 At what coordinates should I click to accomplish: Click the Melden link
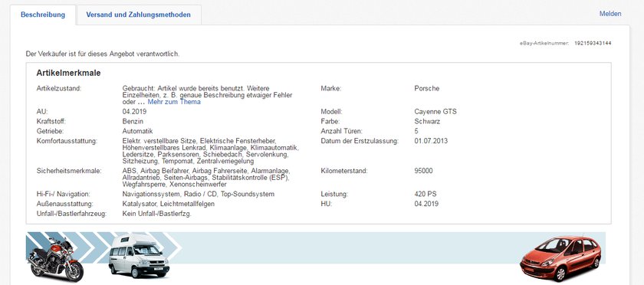point(610,14)
